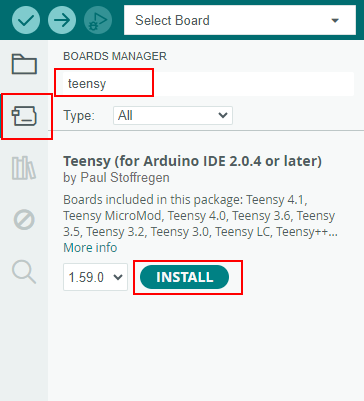
Task: Follow the More info link
Action: click(x=90, y=248)
